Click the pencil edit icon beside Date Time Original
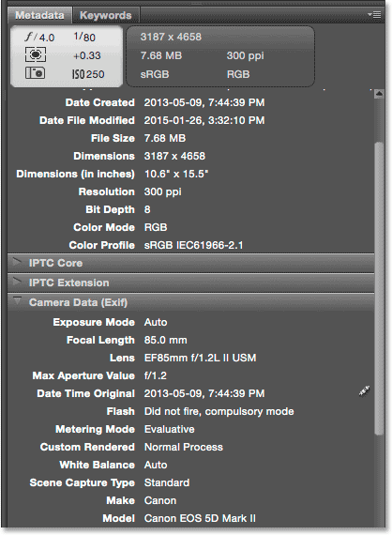 364,391
